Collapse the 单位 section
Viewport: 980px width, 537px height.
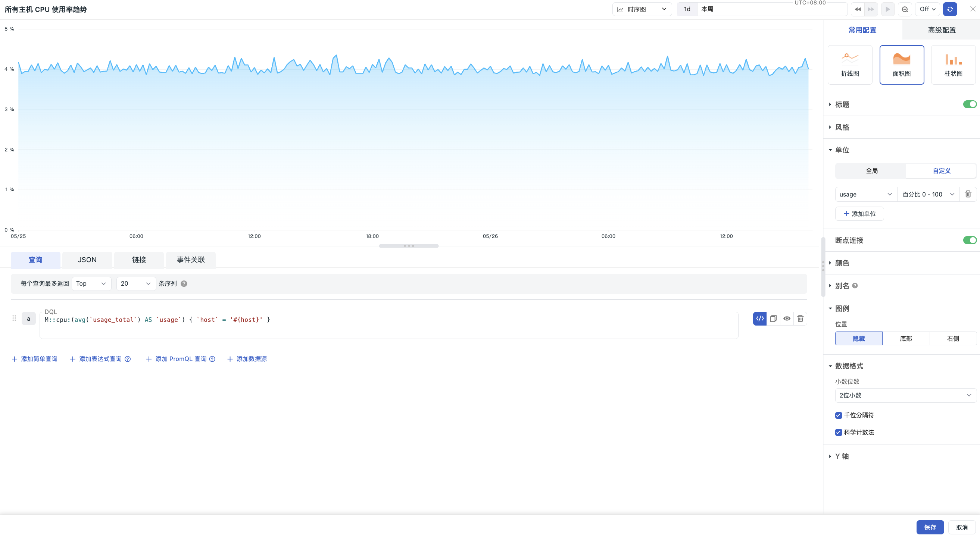pyautogui.click(x=842, y=150)
